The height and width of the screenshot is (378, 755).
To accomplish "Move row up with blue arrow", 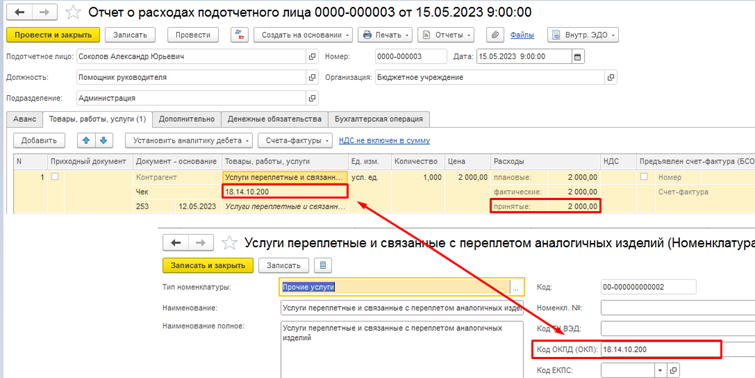I will (86, 141).
